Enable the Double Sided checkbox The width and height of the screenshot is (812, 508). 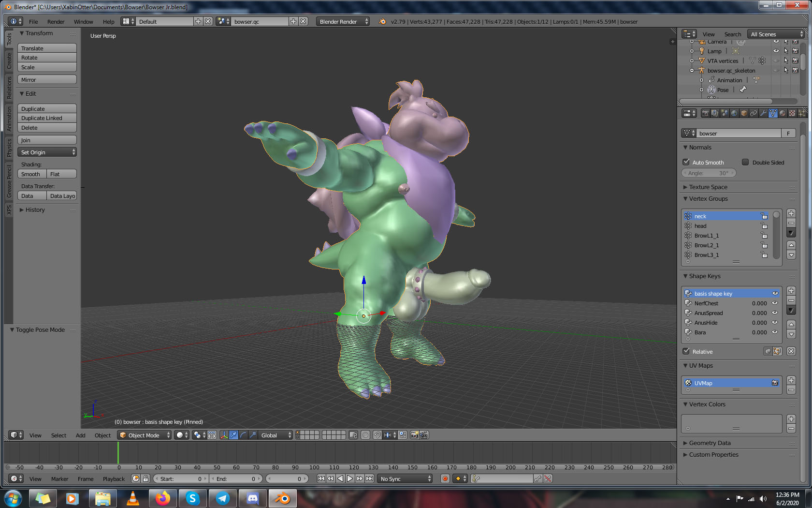pyautogui.click(x=745, y=162)
